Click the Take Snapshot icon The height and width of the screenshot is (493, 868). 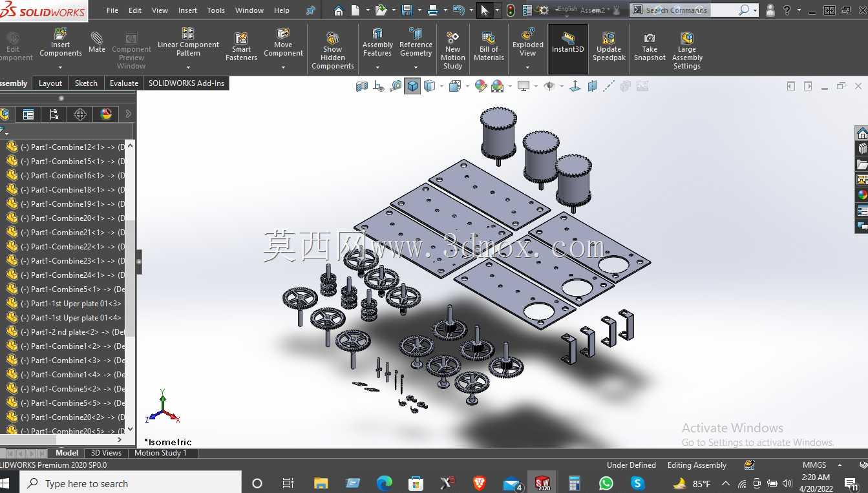click(x=650, y=47)
